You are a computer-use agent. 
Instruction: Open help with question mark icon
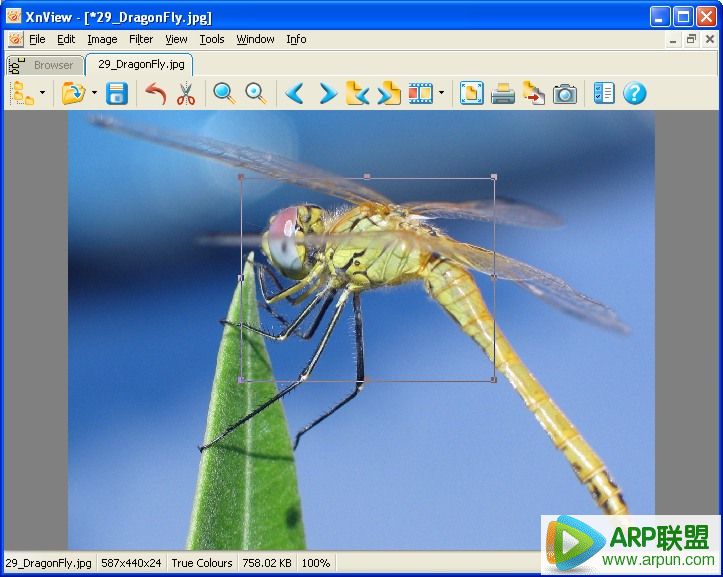634,93
